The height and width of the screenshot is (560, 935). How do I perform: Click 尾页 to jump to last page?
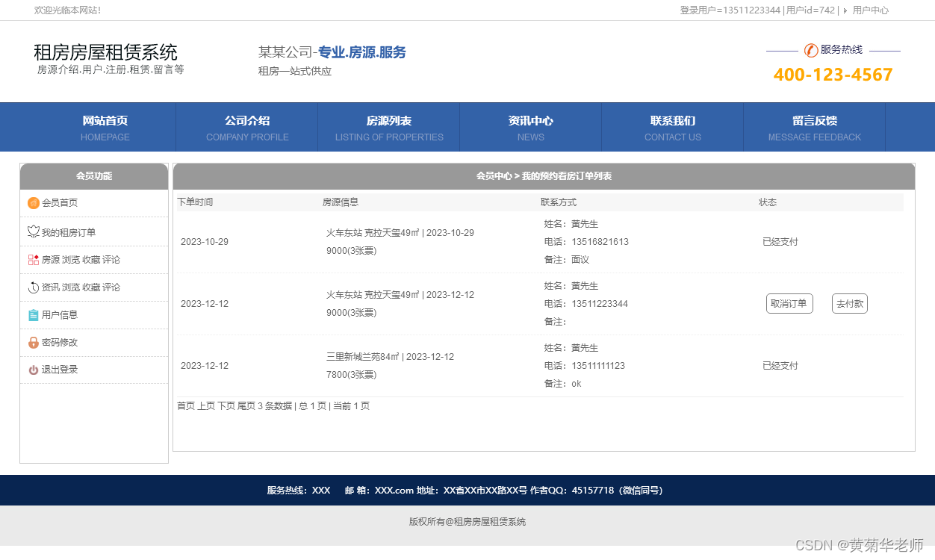click(247, 405)
